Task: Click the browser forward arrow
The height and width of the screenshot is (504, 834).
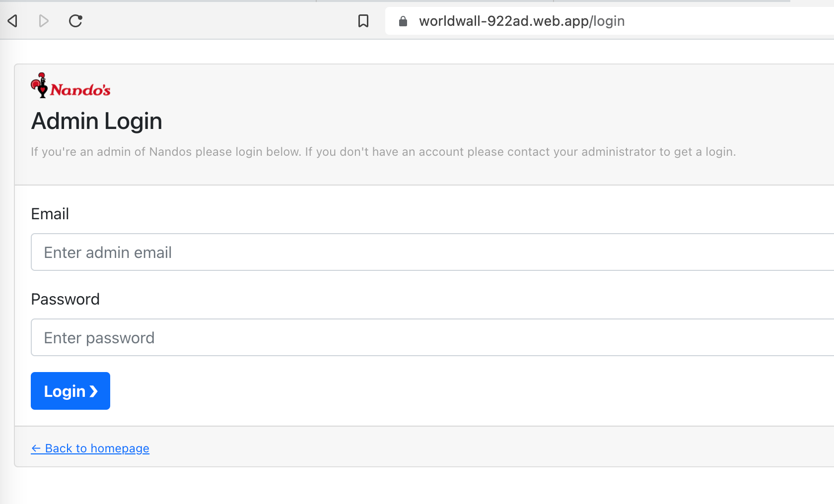Action: [x=44, y=21]
